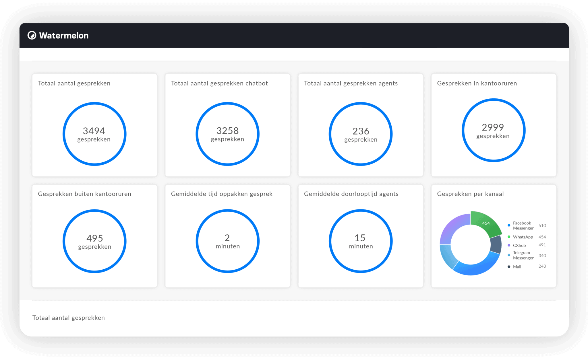Click the 454 value beside WhatsApp in legend

pyautogui.click(x=542, y=237)
